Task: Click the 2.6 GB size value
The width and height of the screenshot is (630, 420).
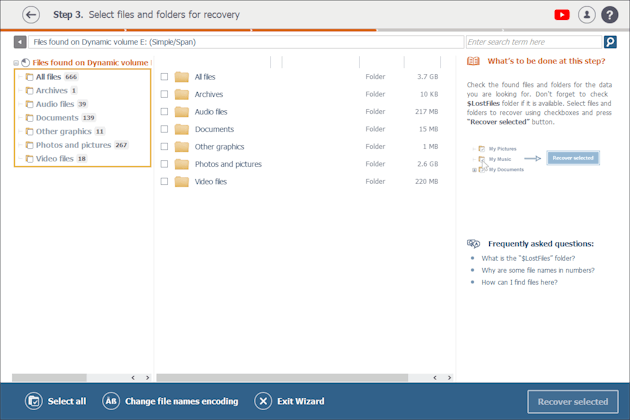Action: click(x=428, y=164)
